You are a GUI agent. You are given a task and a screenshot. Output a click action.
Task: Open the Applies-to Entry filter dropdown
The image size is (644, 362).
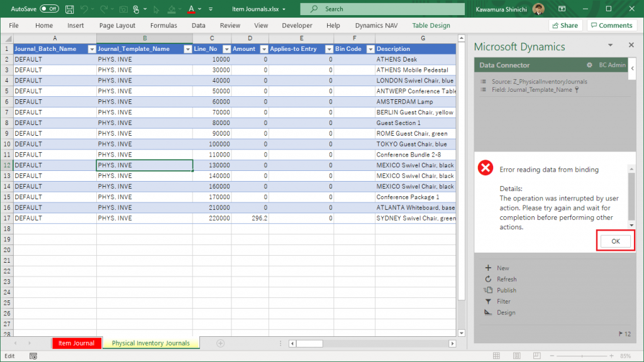tap(329, 49)
